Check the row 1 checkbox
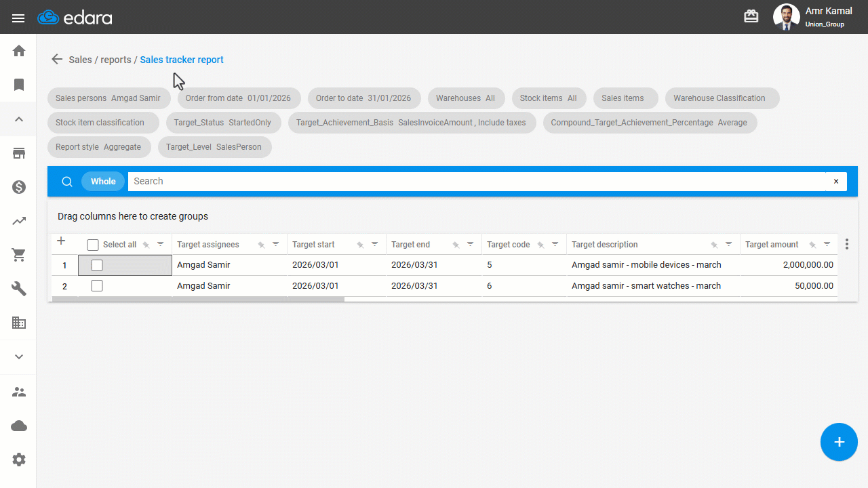This screenshot has height=488, width=868. (97, 265)
